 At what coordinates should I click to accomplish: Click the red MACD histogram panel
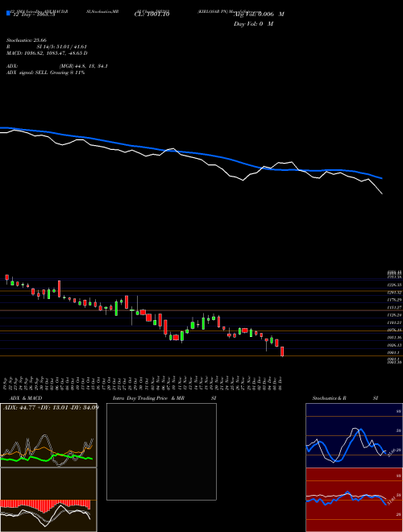(48, 500)
